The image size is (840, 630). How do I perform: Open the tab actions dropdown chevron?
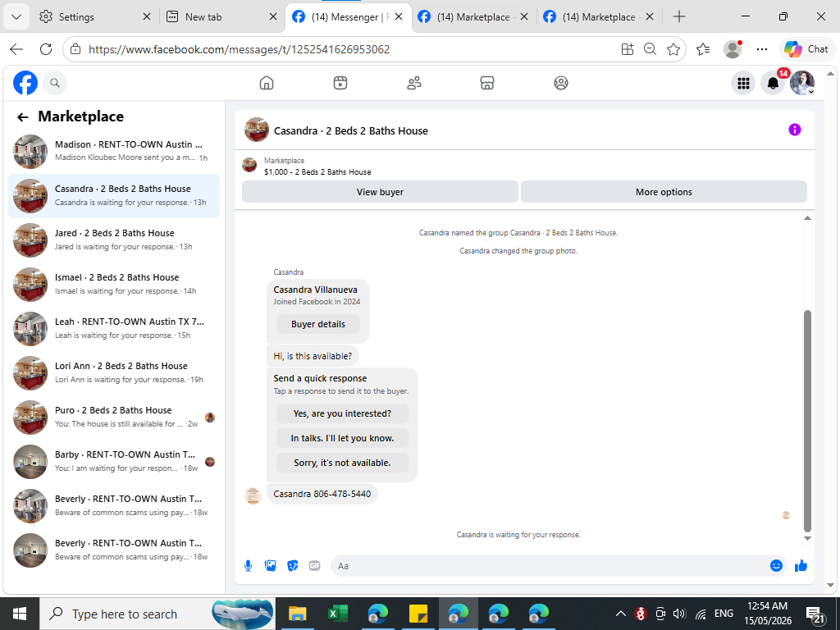16,16
